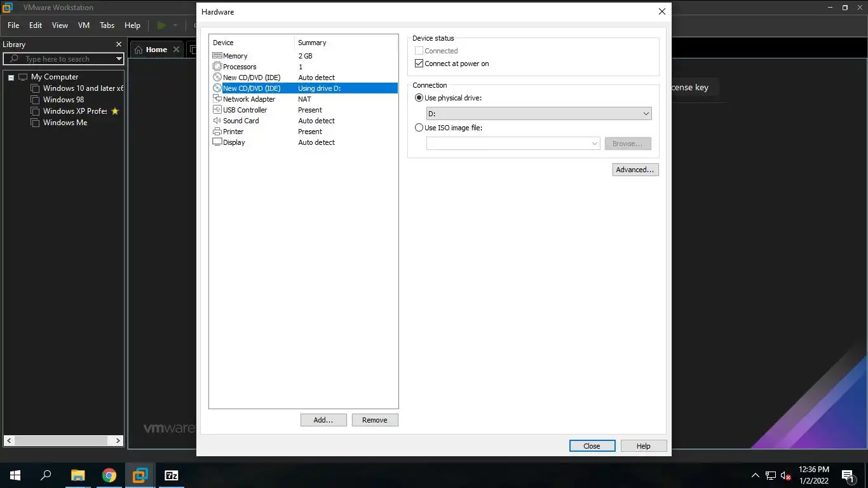The height and width of the screenshot is (488, 868).
Task: Click the Device column header
Action: coord(252,43)
